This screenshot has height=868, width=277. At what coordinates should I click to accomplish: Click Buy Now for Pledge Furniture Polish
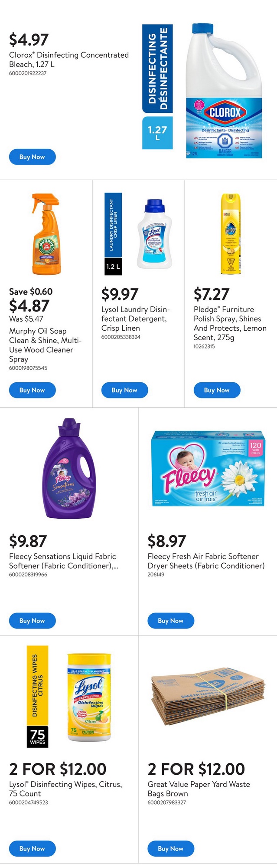click(x=217, y=390)
